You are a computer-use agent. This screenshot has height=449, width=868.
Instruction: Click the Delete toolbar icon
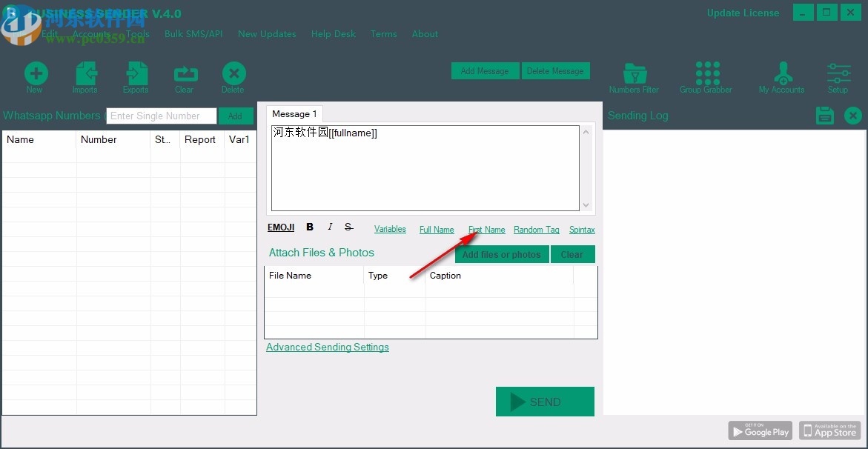coord(233,76)
